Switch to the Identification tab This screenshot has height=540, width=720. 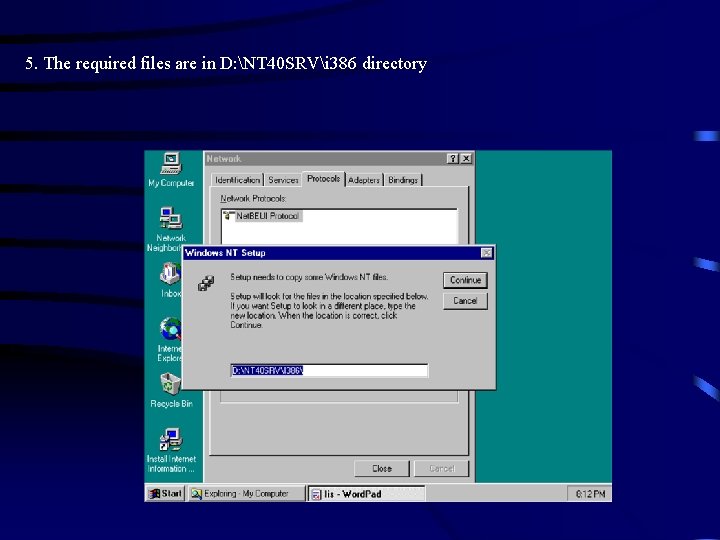(x=237, y=180)
